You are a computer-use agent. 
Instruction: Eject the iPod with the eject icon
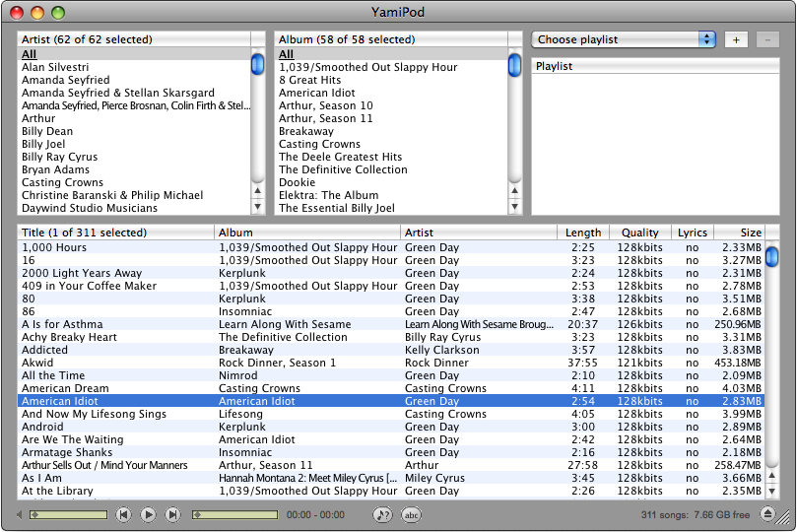[767, 514]
